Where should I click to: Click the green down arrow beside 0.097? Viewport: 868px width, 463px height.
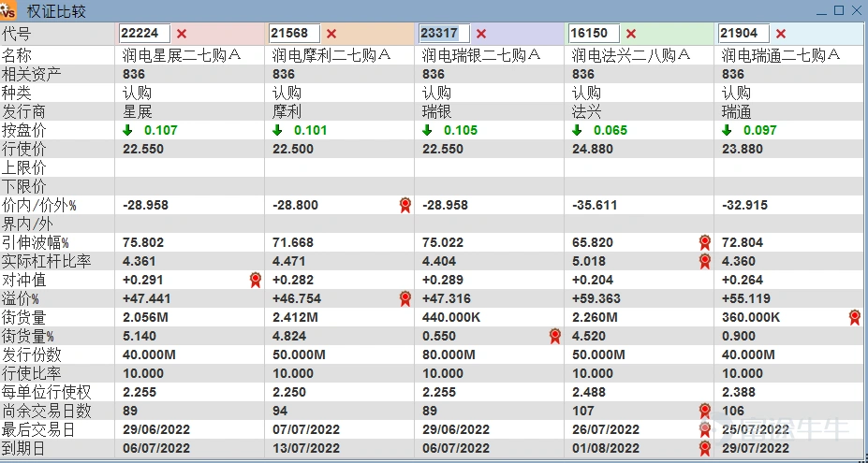727,131
